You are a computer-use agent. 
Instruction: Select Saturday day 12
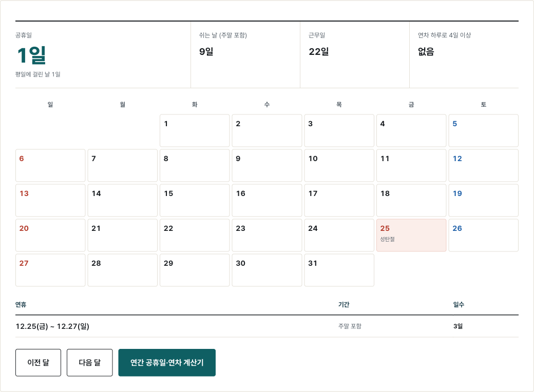click(484, 165)
